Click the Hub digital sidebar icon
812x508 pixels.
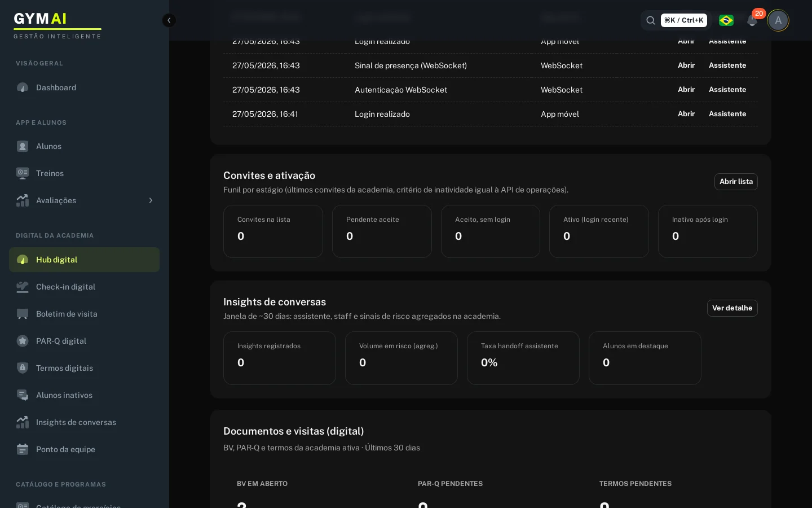(x=23, y=260)
